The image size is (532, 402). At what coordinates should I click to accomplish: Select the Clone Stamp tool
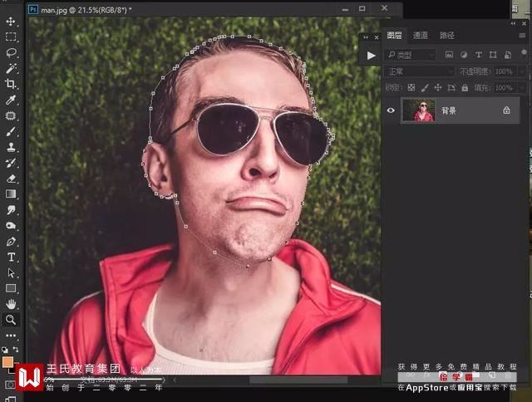11,147
